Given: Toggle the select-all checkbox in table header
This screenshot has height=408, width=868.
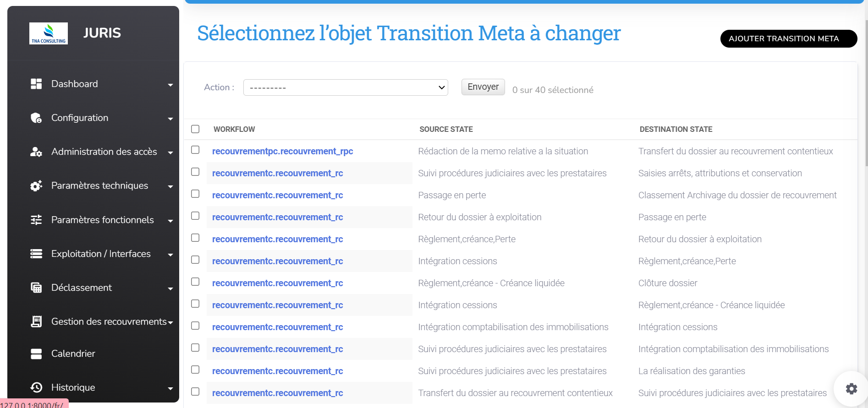Looking at the screenshot, I should (x=195, y=129).
